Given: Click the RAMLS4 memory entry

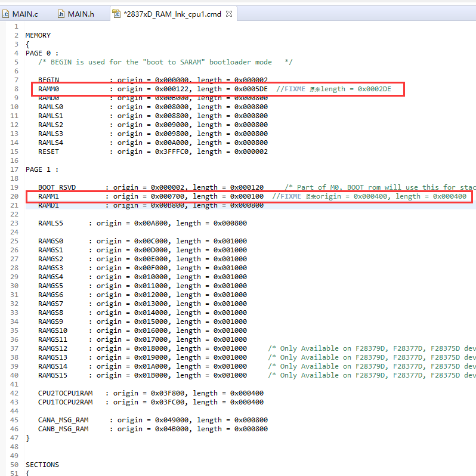Looking at the screenshot, I should click(x=51, y=143).
